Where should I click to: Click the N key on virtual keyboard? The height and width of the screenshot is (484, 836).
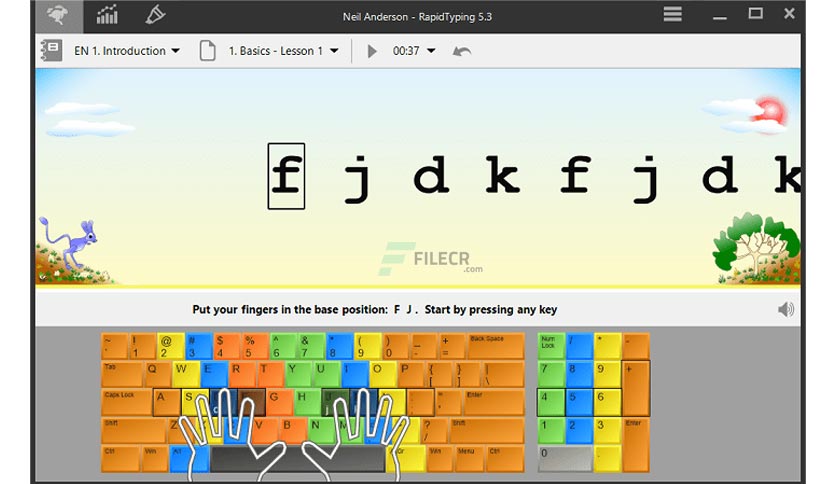(x=321, y=431)
